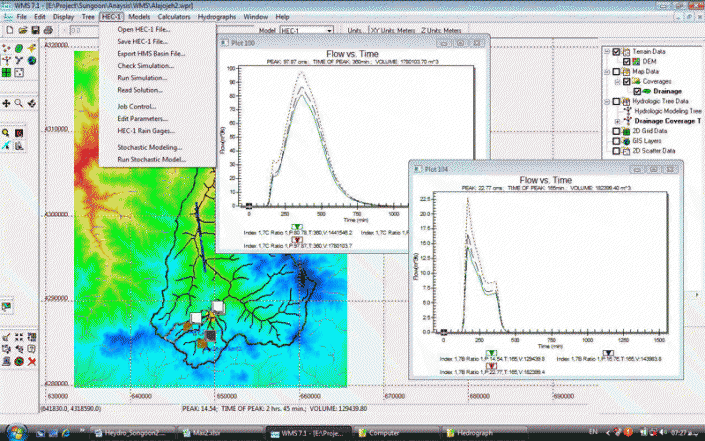
Task: Open the Hydrographs menu
Action: [217, 17]
